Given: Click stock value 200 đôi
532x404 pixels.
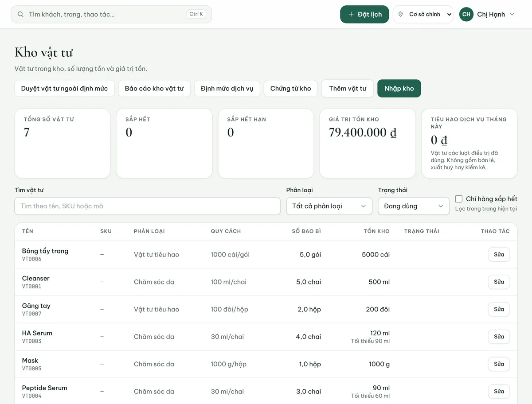Looking at the screenshot, I should point(378,309).
